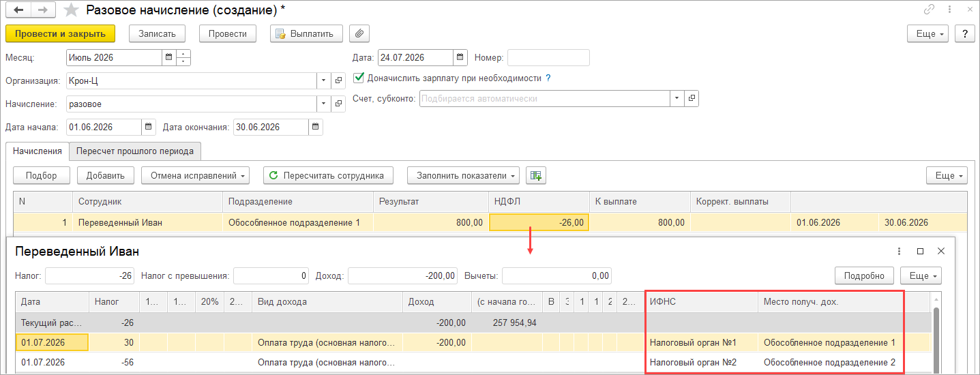This screenshot has width=980, height=375.
Task: Open the Начисление разовое record
Action: coord(338,104)
